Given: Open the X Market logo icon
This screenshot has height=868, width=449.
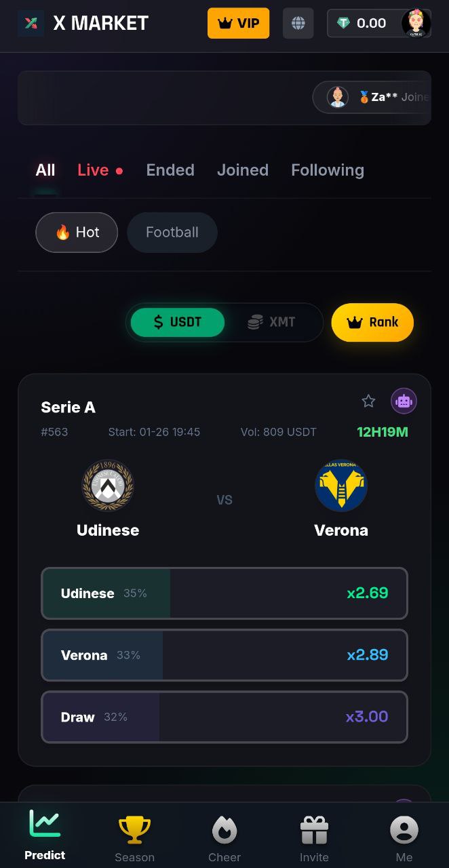Looking at the screenshot, I should (x=31, y=22).
